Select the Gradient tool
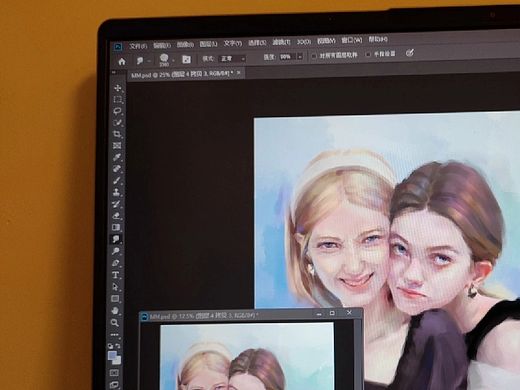Viewport: 520px width, 390px height. 116,227
